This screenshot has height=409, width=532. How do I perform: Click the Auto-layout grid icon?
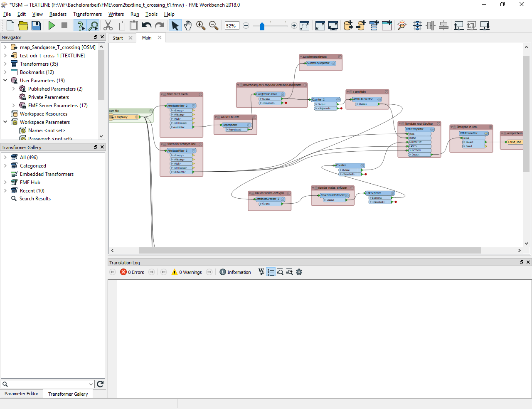(418, 26)
